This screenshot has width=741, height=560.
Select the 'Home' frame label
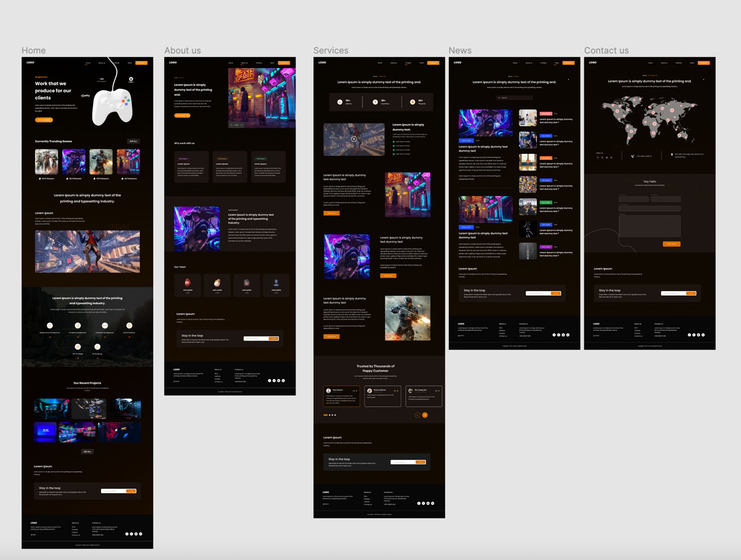pos(33,50)
